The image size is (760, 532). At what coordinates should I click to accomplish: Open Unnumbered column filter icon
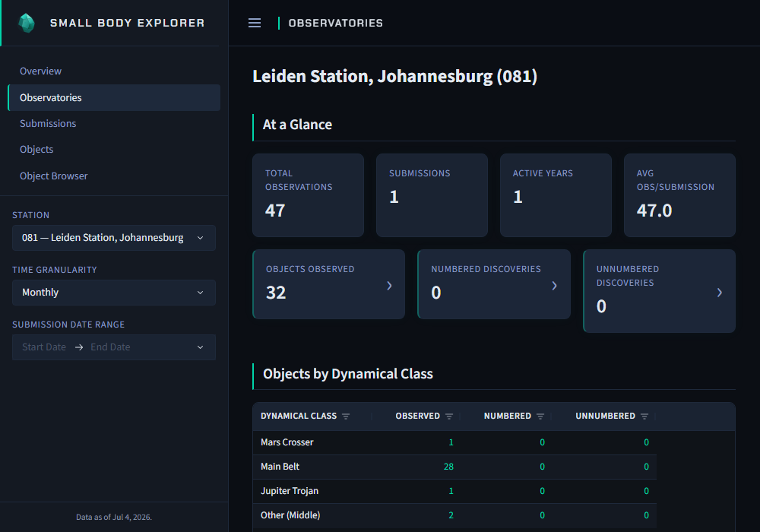click(644, 416)
